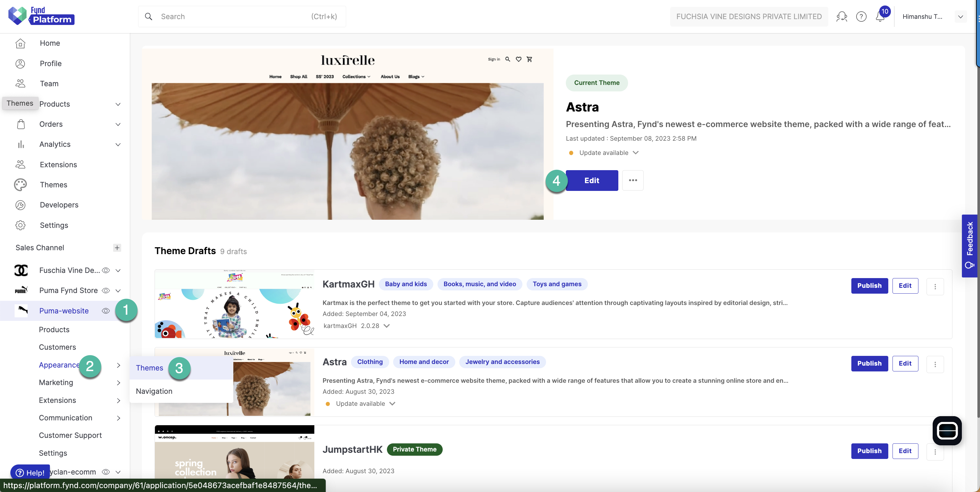
Task: Open the support headset icon
Action: pyautogui.click(x=842, y=16)
